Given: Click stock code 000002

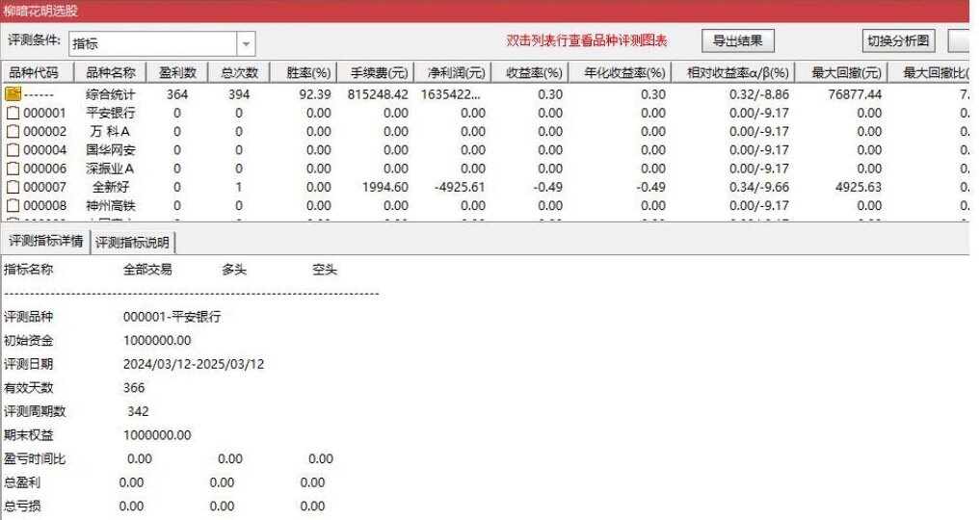Looking at the screenshot, I should pos(44,132).
